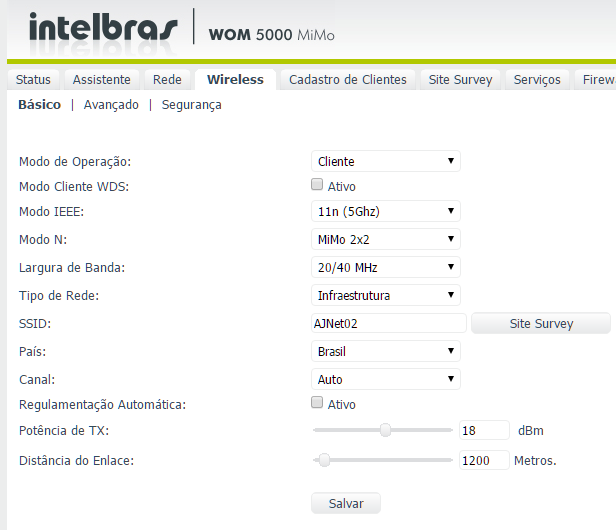The image size is (616, 530).
Task: Expand the Canal dropdown
Action: click(386, 379)
